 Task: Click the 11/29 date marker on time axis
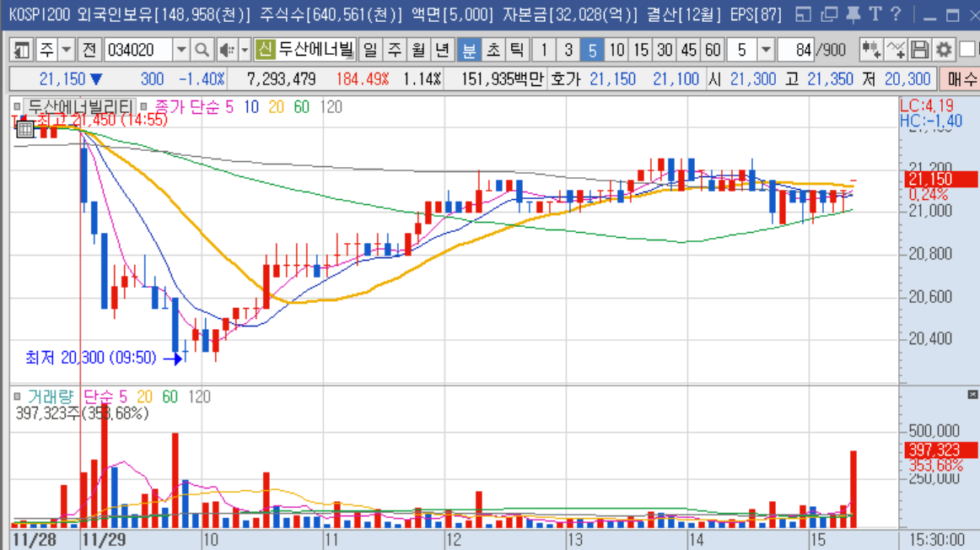104,540
